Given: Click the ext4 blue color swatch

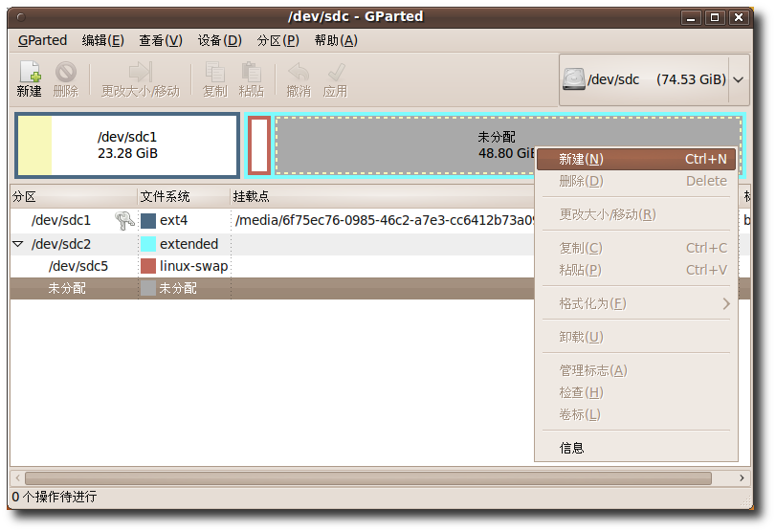Looking at the screenshot, I should (148, 221).
